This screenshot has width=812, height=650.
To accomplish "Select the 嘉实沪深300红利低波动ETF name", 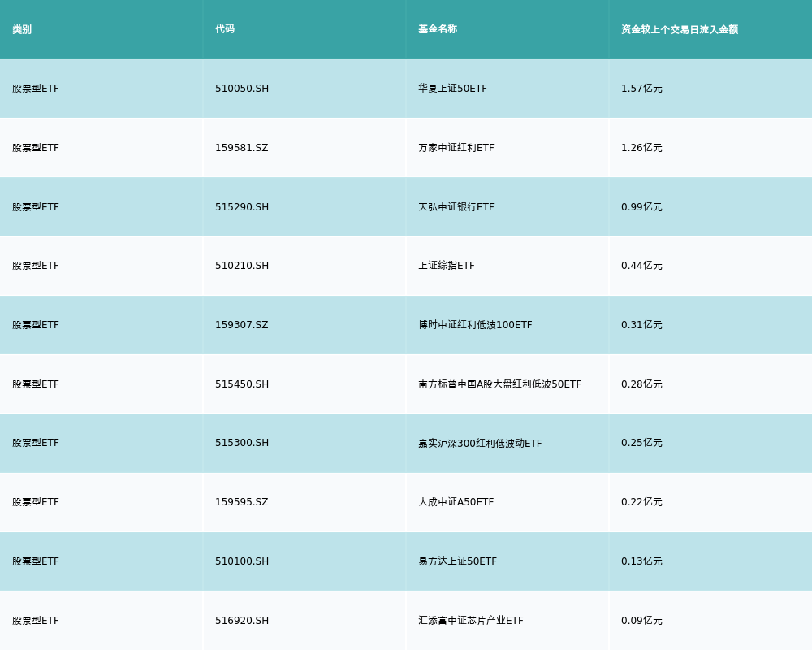I will 480,444.
